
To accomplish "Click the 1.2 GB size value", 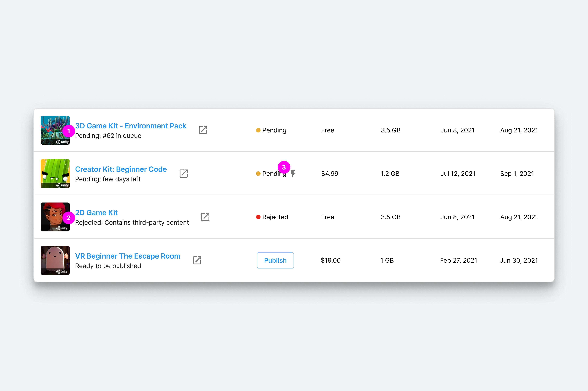I will coord(390,174).
